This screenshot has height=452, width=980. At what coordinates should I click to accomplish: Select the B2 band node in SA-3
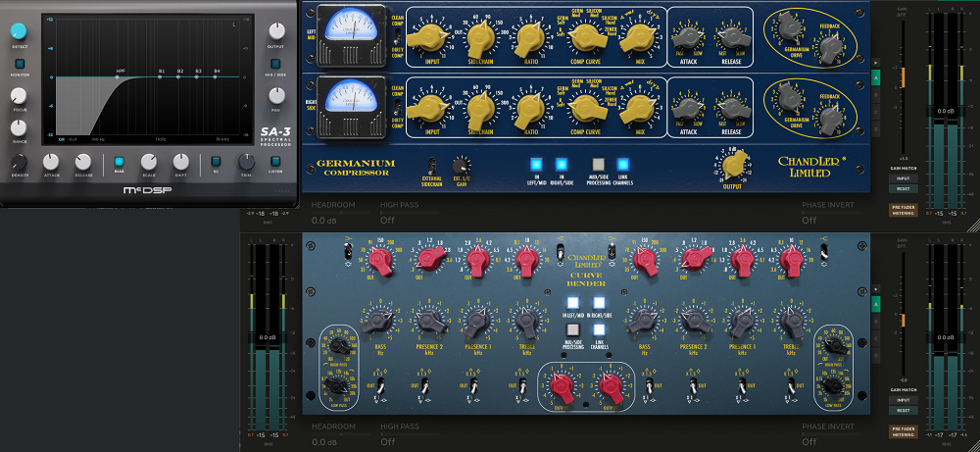point(179,76)
